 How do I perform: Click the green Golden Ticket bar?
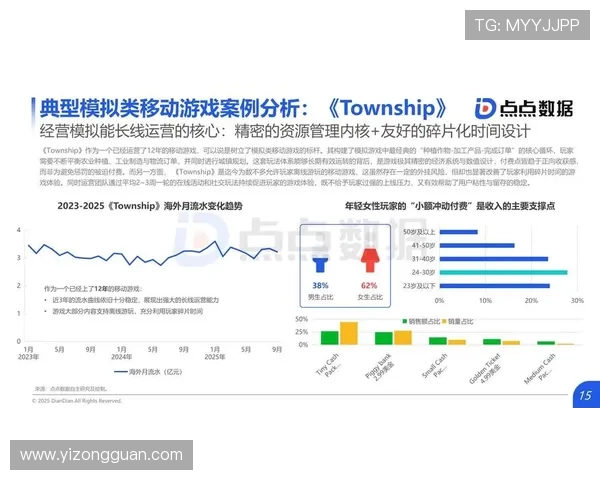pyautogui.click(x=492, y=342)
